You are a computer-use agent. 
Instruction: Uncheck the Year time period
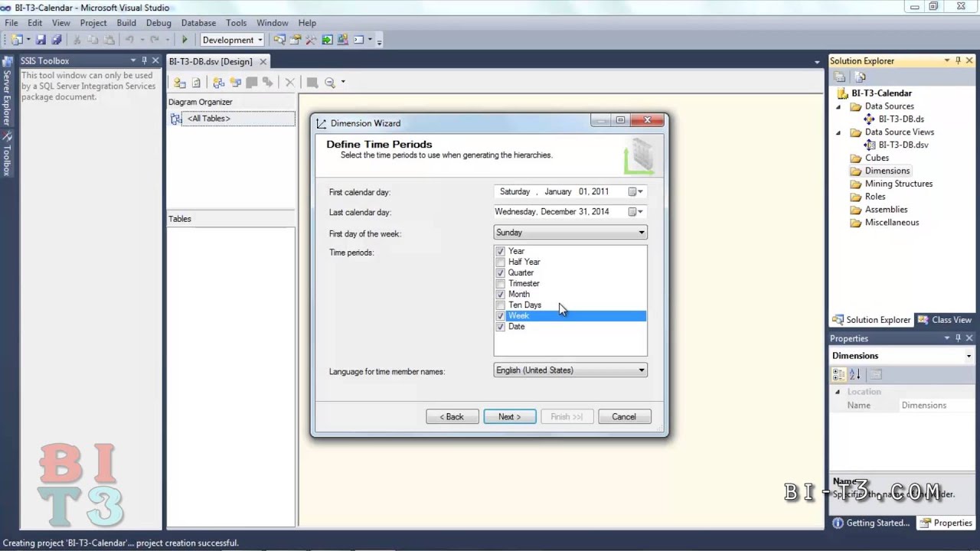tap(501, 251)
